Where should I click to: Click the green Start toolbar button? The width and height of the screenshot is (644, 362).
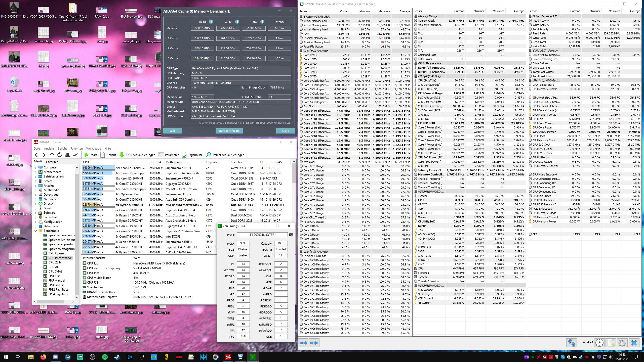pyautogui.click(x=91, y=155)
